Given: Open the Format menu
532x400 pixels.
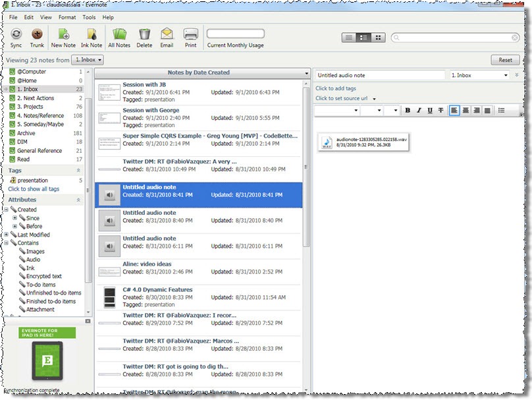Looking at the screenshot, I should 67,17.
